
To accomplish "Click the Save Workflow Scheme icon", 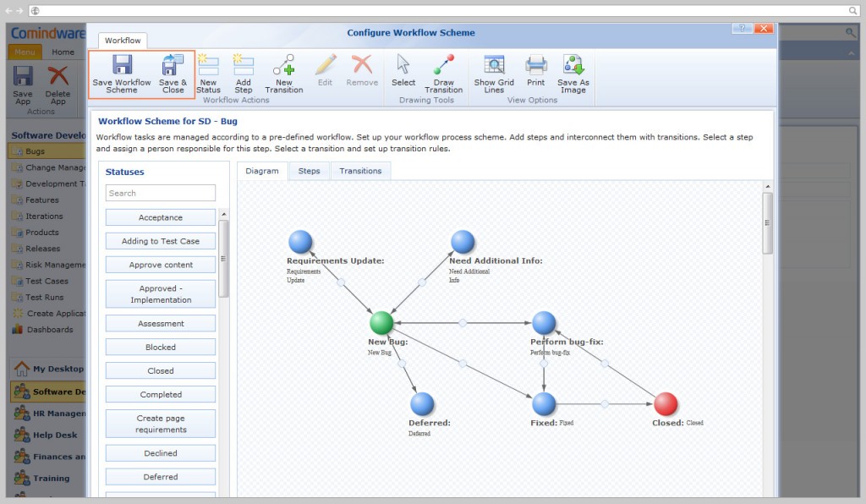I will tap(122, 64).
